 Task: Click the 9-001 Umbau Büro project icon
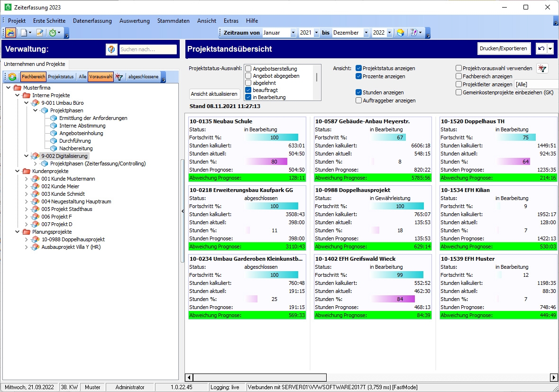(x=35, y=103)
